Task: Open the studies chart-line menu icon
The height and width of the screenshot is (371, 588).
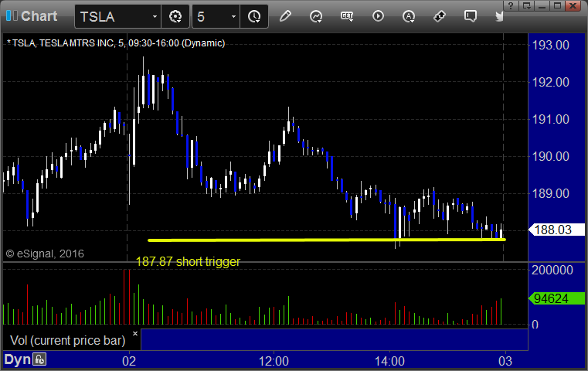Action: pyautogui.click(x=316, y=16)
